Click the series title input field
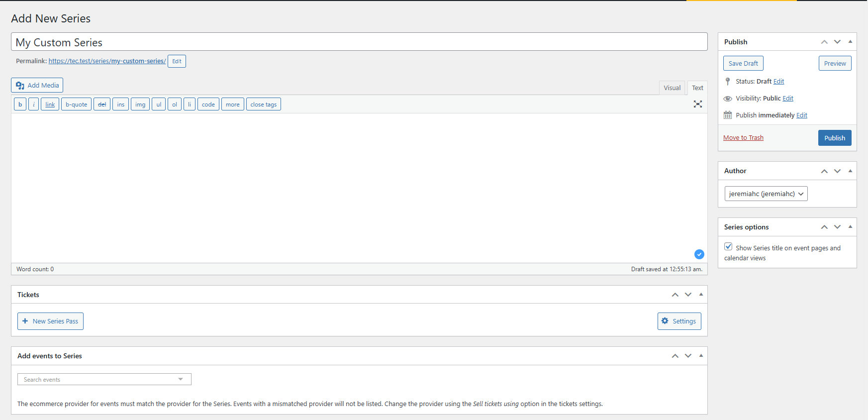 [358, 42]
